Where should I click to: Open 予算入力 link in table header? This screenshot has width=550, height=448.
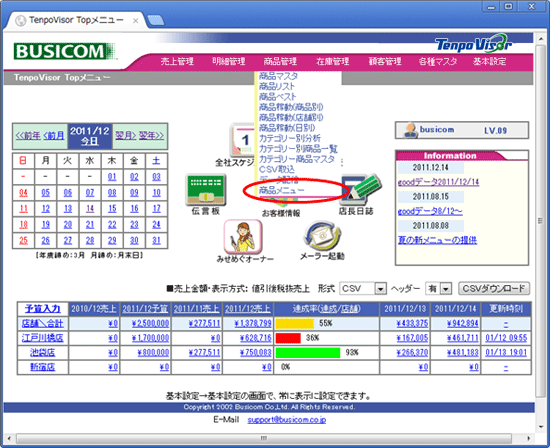click(43, 309)
